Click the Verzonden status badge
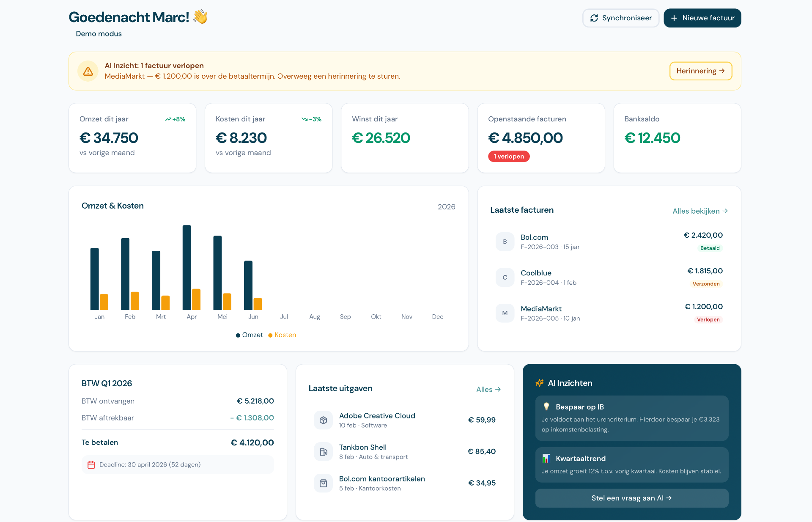Viewport: 812px width, 522px height. [706, 284]
